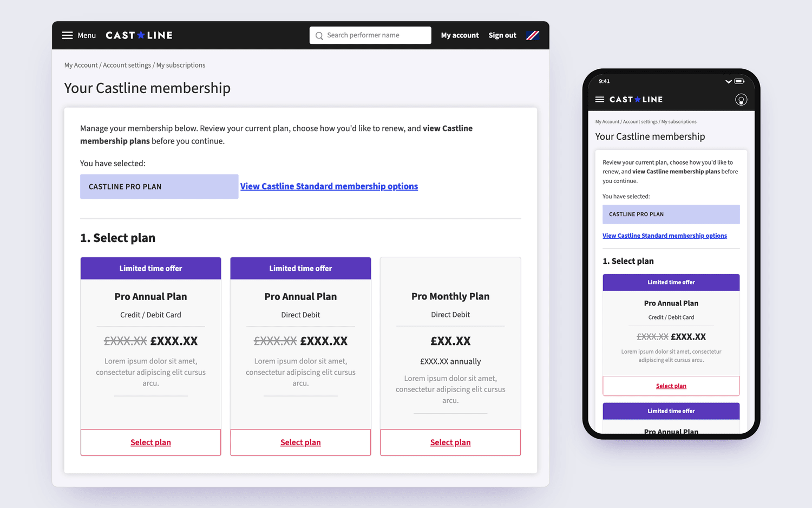Tap the mobile status bar battery icon
The height and width of the screenshot is (508, 812).
click(x=739, y=81)
